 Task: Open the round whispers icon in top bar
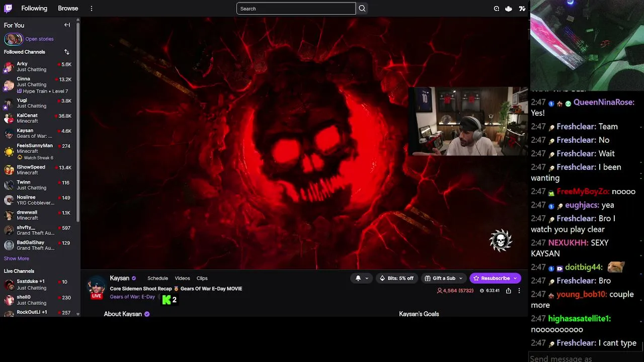pyautogui.click(x=497, y=9)
